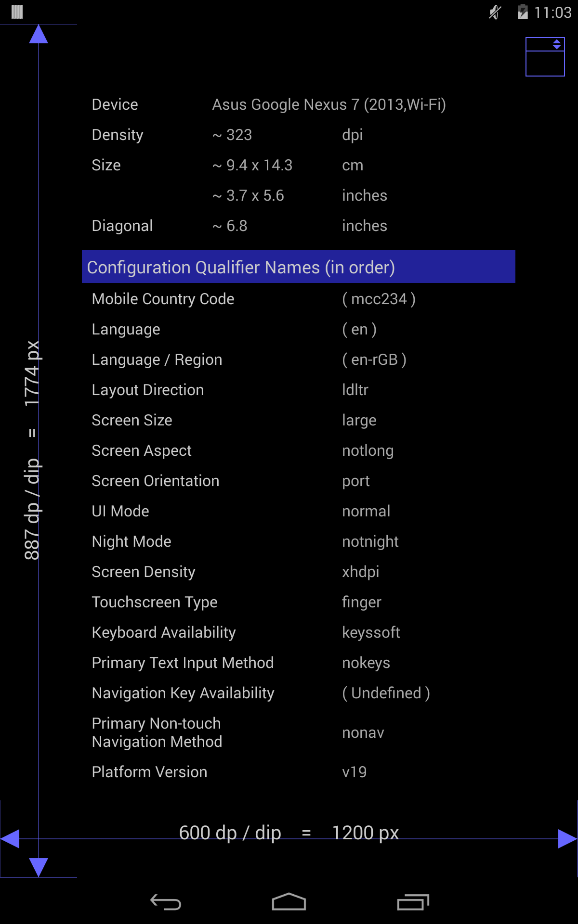
Task: Select the Configuration Qualifier Names header
Action: (x=299, y=267)
